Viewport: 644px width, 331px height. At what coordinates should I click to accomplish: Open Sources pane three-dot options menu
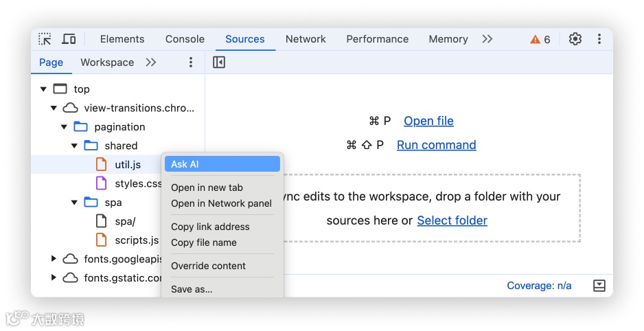click(191, 62)
